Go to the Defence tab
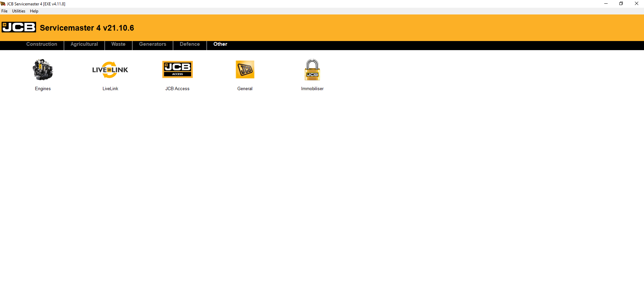The image size is (644, 291). tap(190, 44)
